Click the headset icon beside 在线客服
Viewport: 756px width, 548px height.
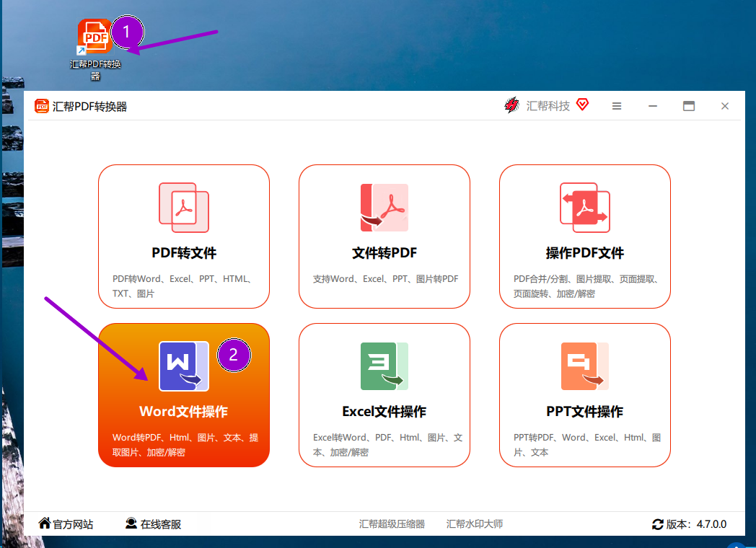coord(131,523)
